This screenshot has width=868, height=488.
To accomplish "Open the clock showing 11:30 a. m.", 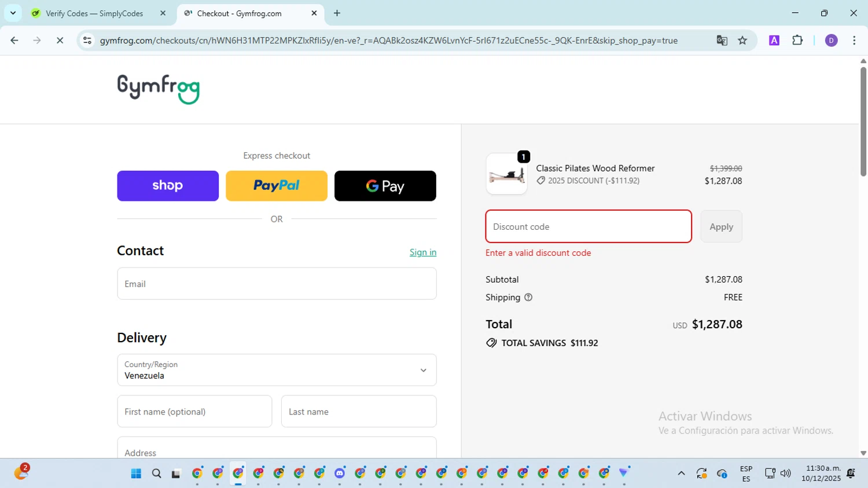I will tap(821, 474).
